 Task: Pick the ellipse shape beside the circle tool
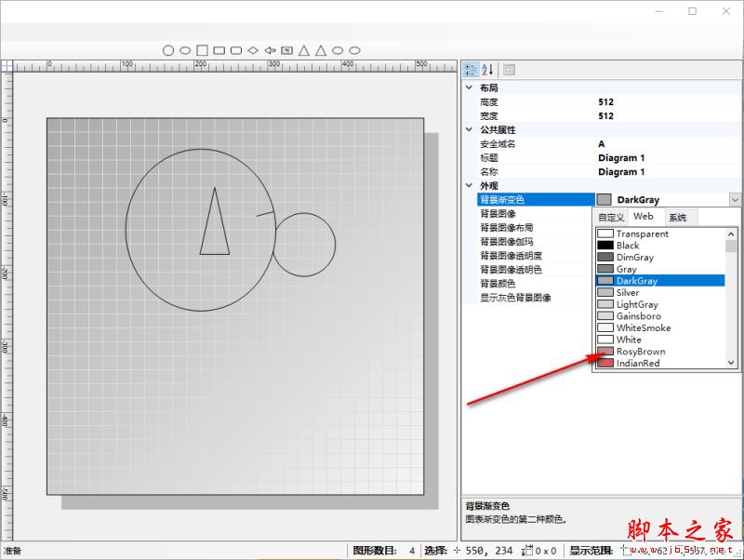tap(185, 50)
